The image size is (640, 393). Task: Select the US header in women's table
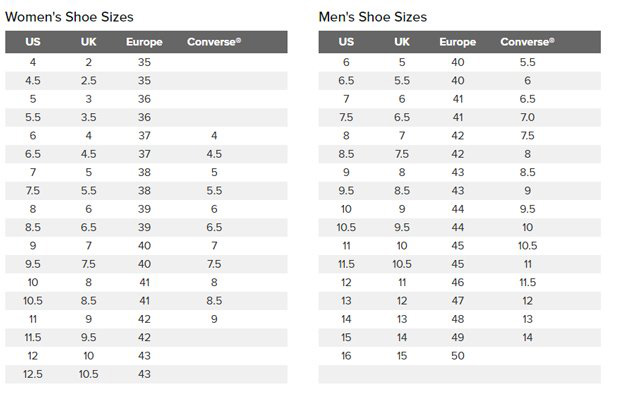(x=33, y=42)
